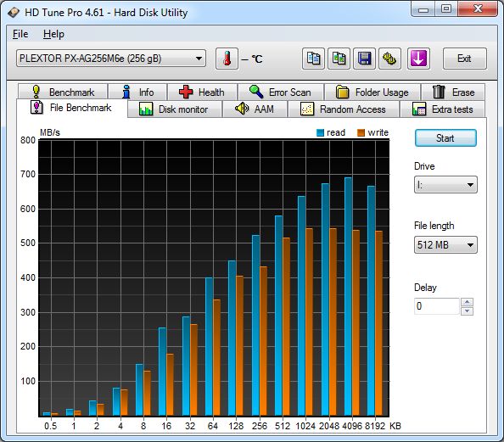Click the Exit button
This screenshot has width=504, height=442.
tap(464, 59)
